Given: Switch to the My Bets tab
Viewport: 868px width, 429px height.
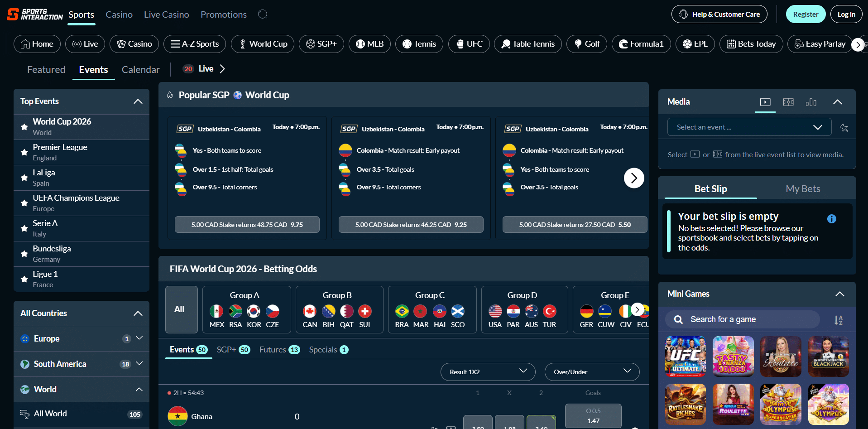Looking at the screenshot, I should pos(803,189).
